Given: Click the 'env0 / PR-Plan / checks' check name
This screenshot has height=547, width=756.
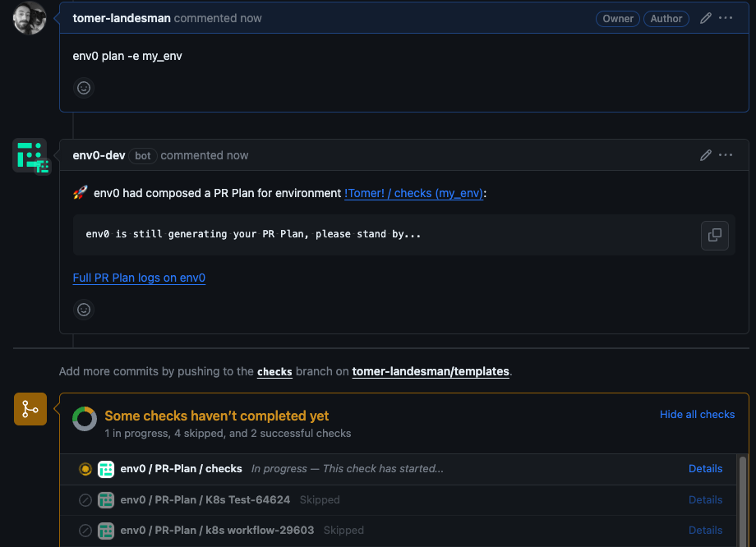Looking at the screenshot, I should click(x=182, y=469).
